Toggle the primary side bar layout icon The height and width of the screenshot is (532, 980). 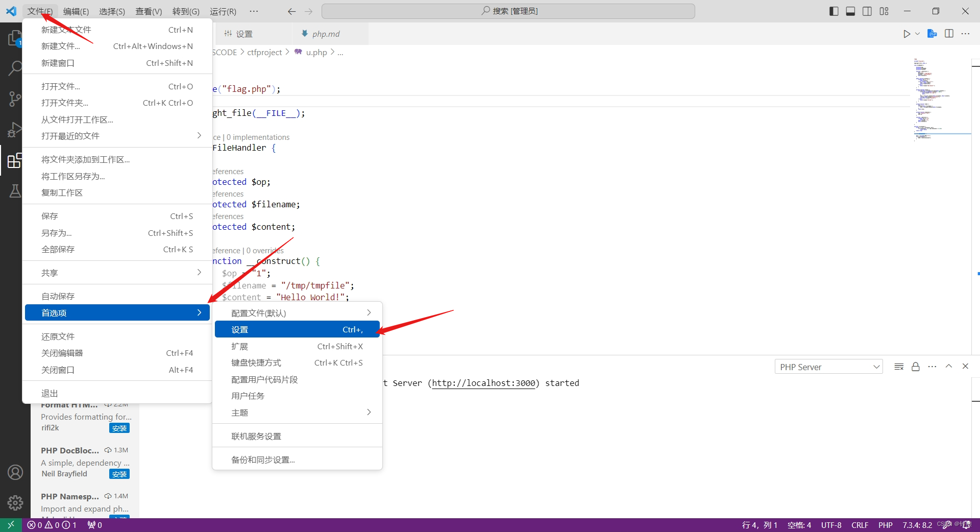click(x=834, y=11)
